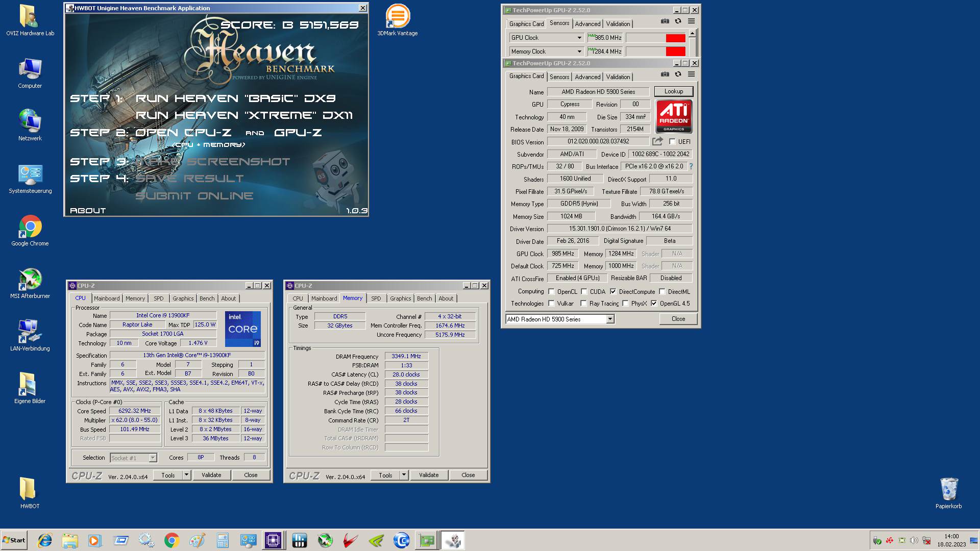Toggle the CUDA checkbox in GPU-Z
The image size is (980, 551).
point(584,292)
